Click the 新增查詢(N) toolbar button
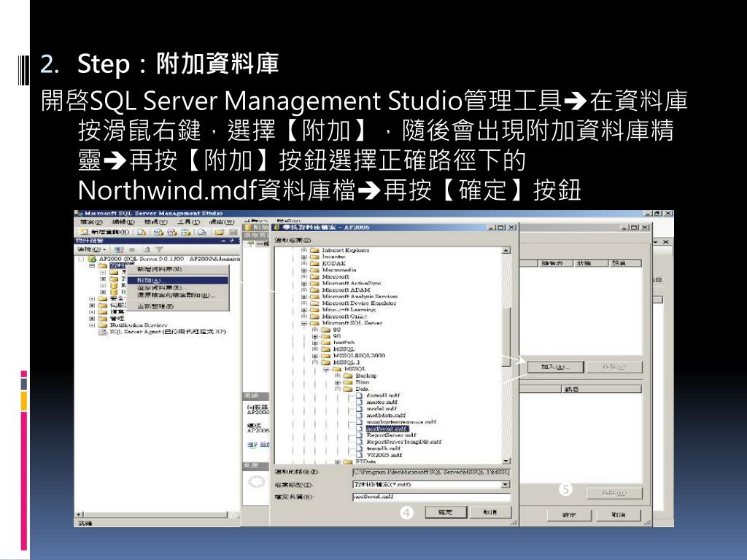Screen dimensions: 747x560 click(x=104, y=232)
